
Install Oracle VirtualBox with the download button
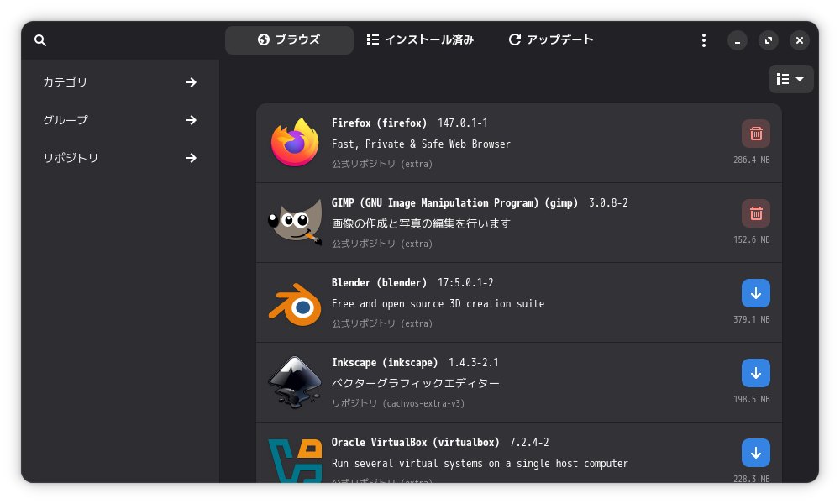tap(755, 453)
